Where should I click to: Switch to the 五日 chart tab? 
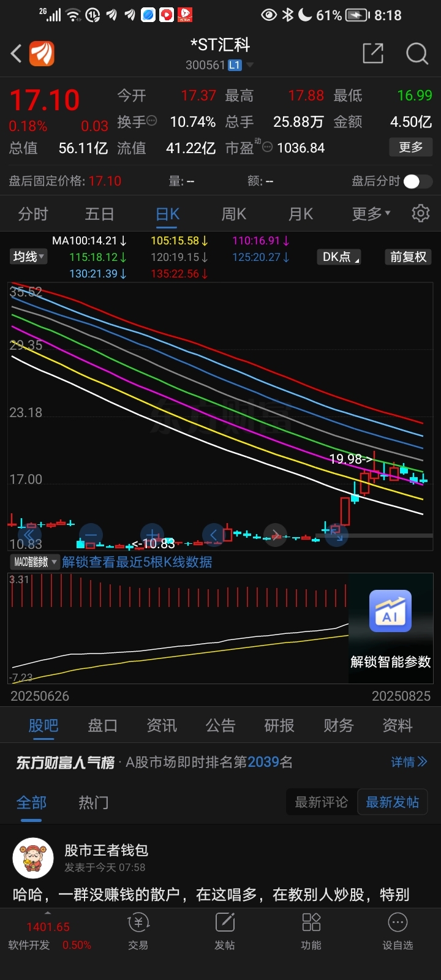pyautogui.click(x=100, y=214)
